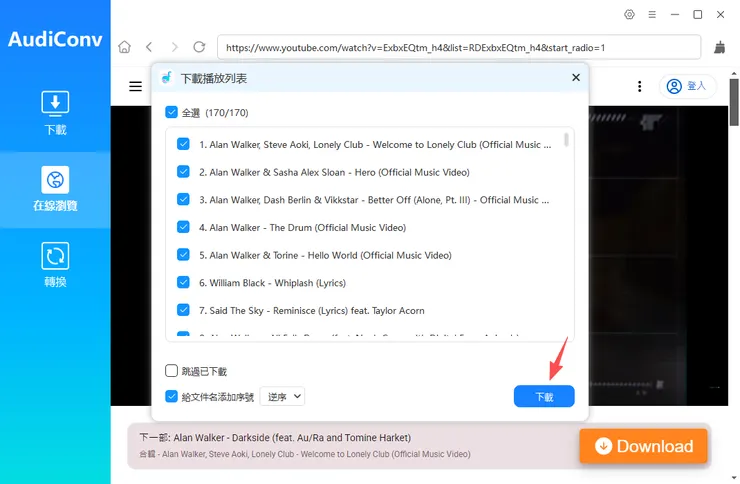This screenshot has width=740, height=484.
Task: Go to the browser home page
Action: click(125, 47)
